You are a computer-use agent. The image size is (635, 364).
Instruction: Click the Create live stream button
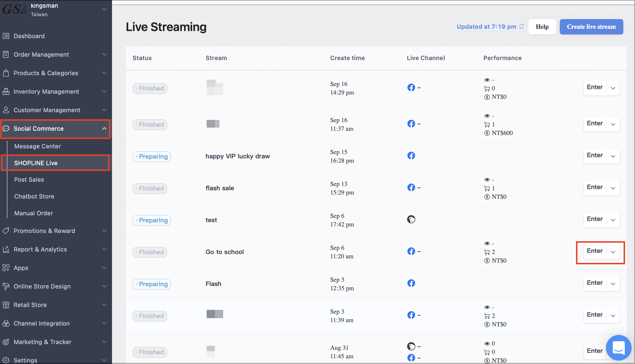click(x=591, y=27)
